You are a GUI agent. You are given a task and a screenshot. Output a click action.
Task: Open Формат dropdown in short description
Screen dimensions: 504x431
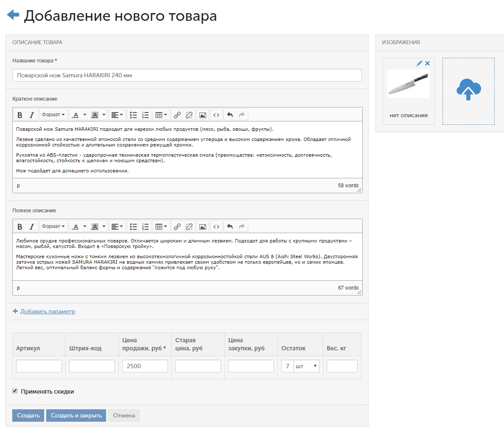[53, 115]
